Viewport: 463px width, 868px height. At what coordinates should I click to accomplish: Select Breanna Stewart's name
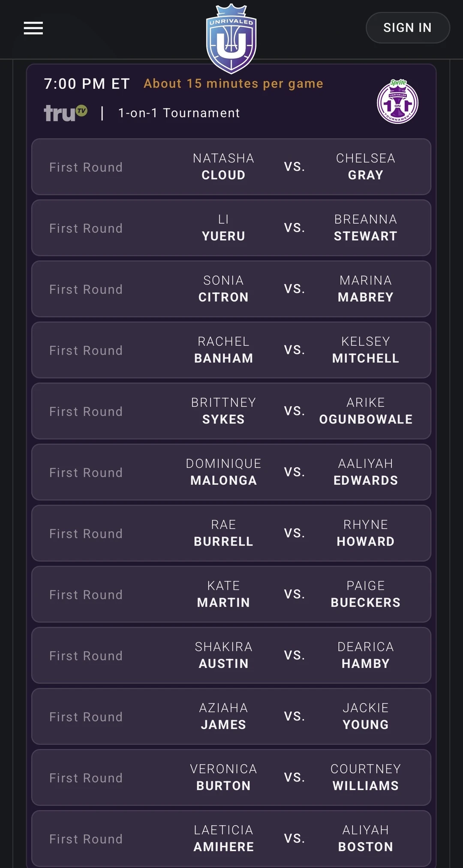coord(365,228)
